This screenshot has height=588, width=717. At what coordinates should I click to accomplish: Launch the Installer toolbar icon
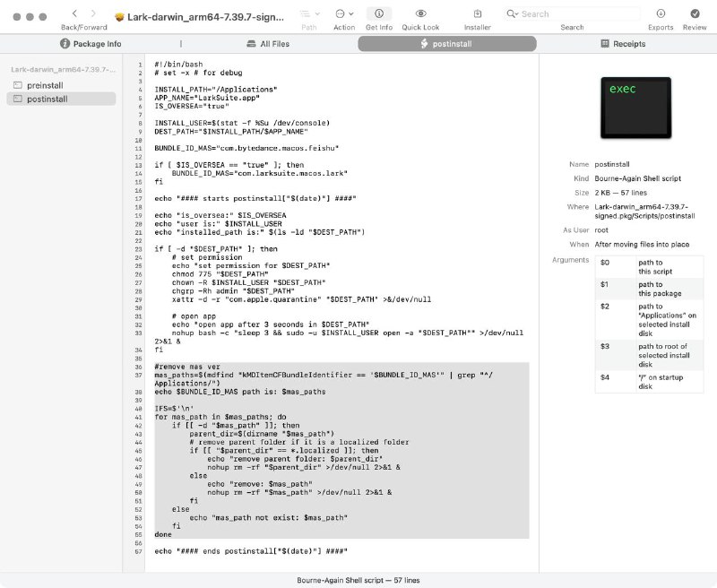478,13
